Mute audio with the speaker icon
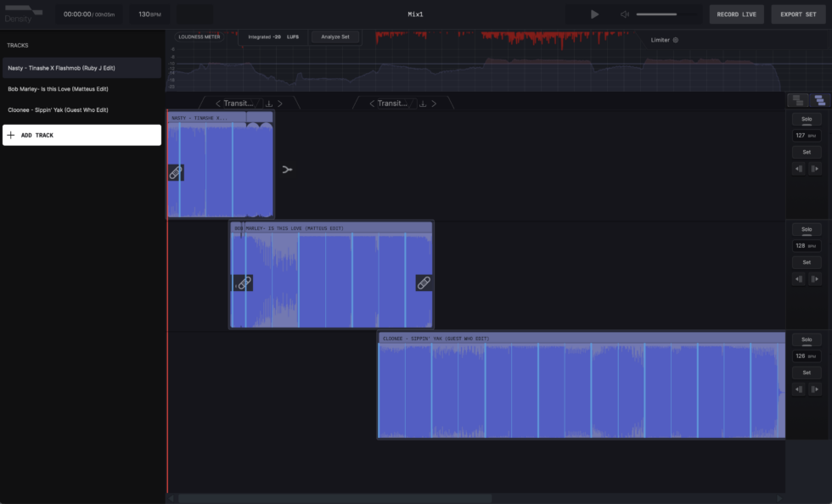 (625, 14)
